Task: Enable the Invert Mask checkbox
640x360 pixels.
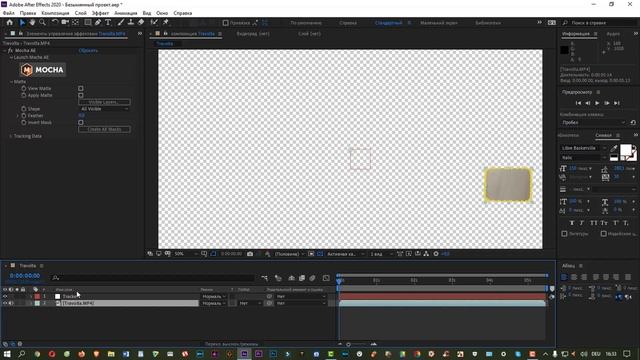Action: (x=81, y=122)
